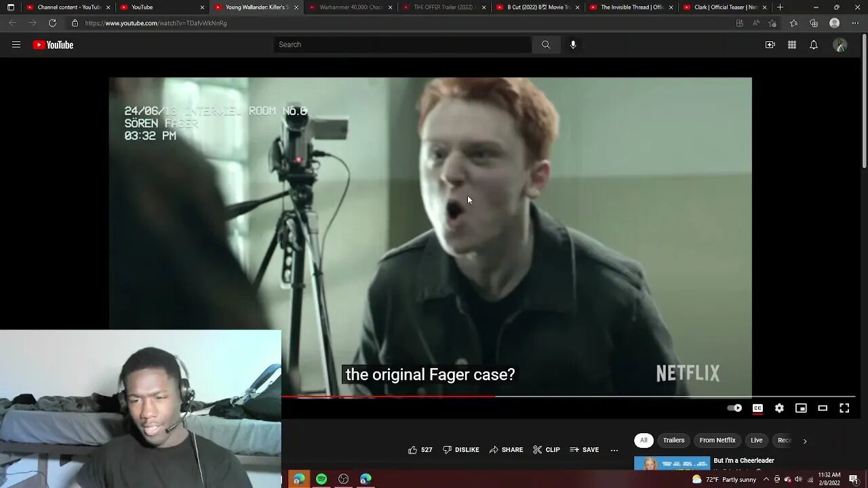This screenshot has height=488, width=868.
Task: Select the From Netflix filter chip
Action: click(x=717, y=441)
